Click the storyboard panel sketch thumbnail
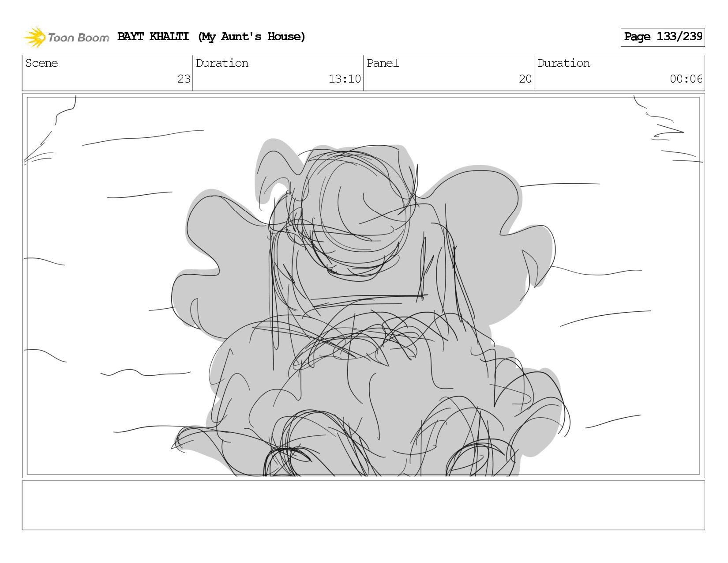 tap(363, 286)
